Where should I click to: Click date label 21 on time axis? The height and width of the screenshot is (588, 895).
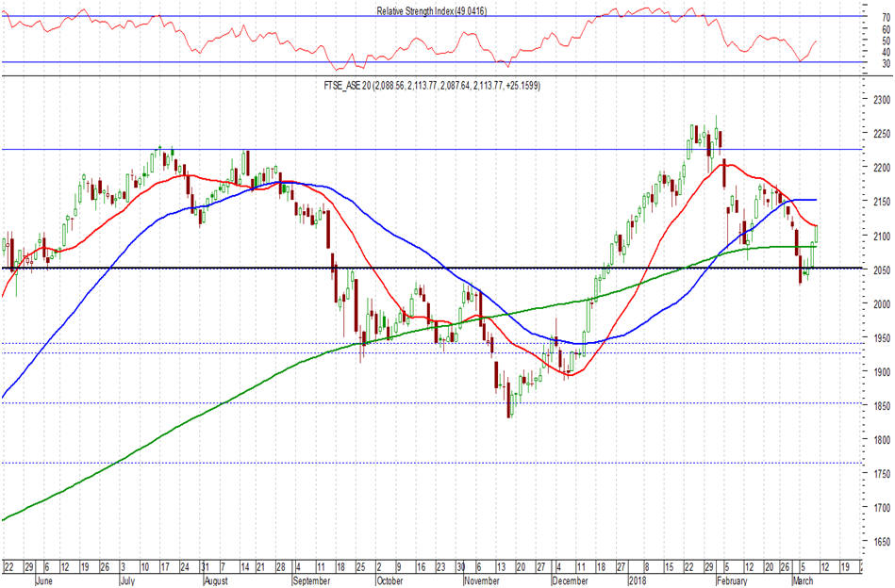pos(260,567)
